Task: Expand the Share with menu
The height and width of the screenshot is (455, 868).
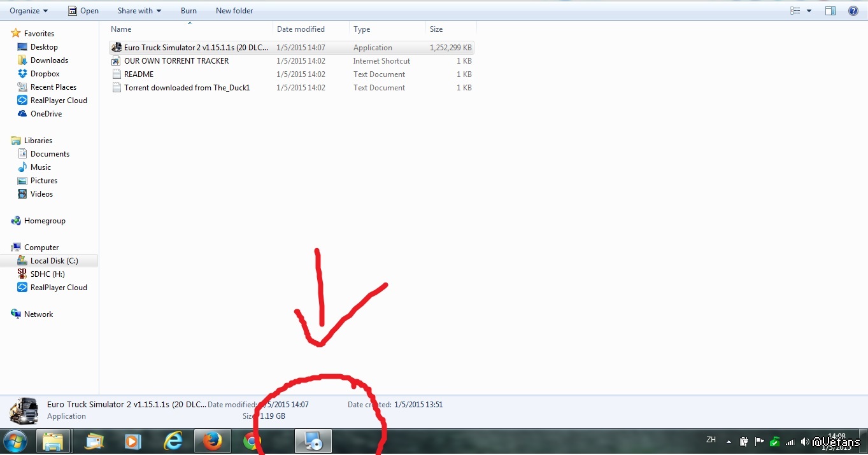Action: click(139, 11)
